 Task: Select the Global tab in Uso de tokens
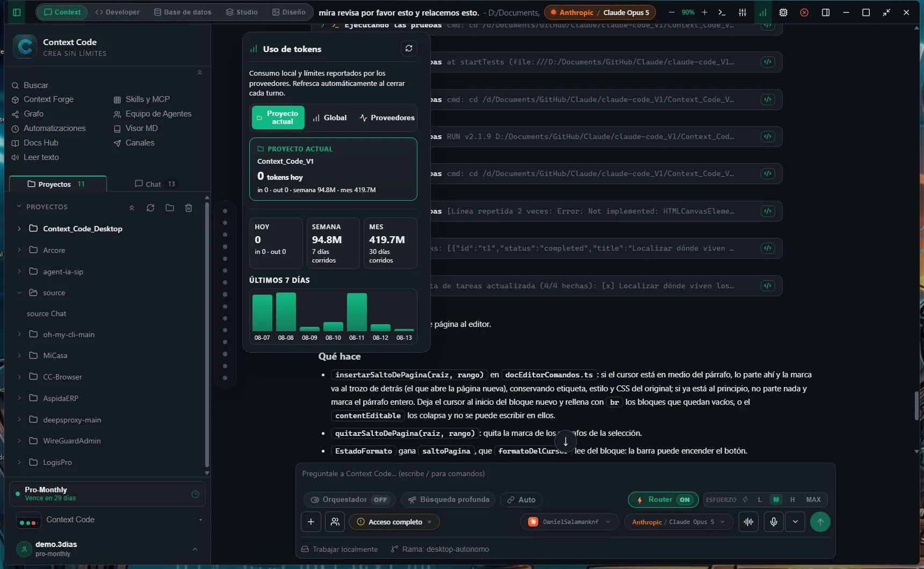pos(330,118)
